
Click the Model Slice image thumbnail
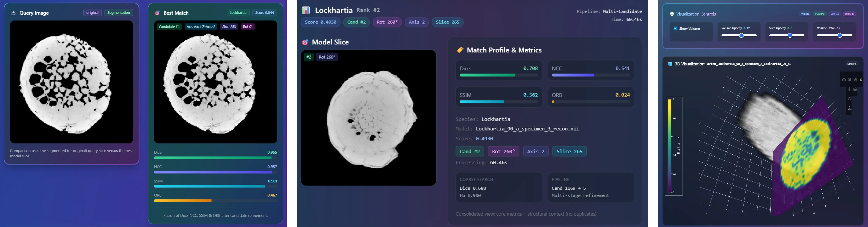point(368,118)
